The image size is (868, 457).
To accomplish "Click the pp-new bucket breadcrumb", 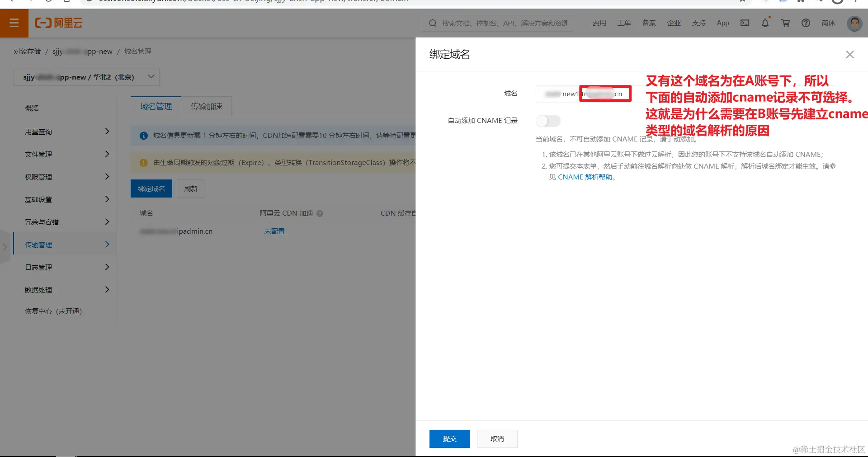I will tap(82, 52).
